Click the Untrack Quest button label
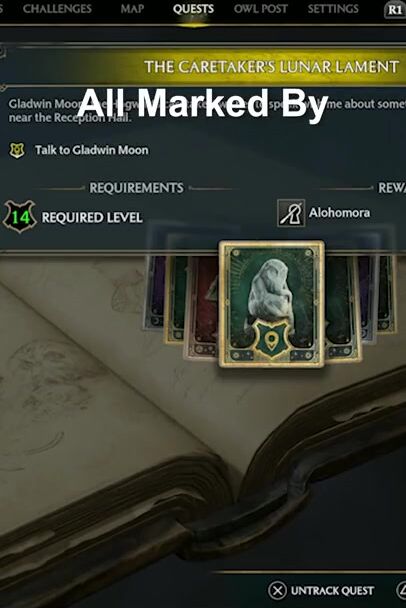This screenshot has width=406, height=608. [332, 591]
